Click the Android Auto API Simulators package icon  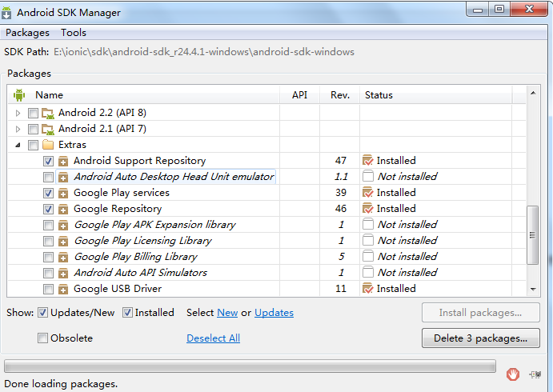63,273
